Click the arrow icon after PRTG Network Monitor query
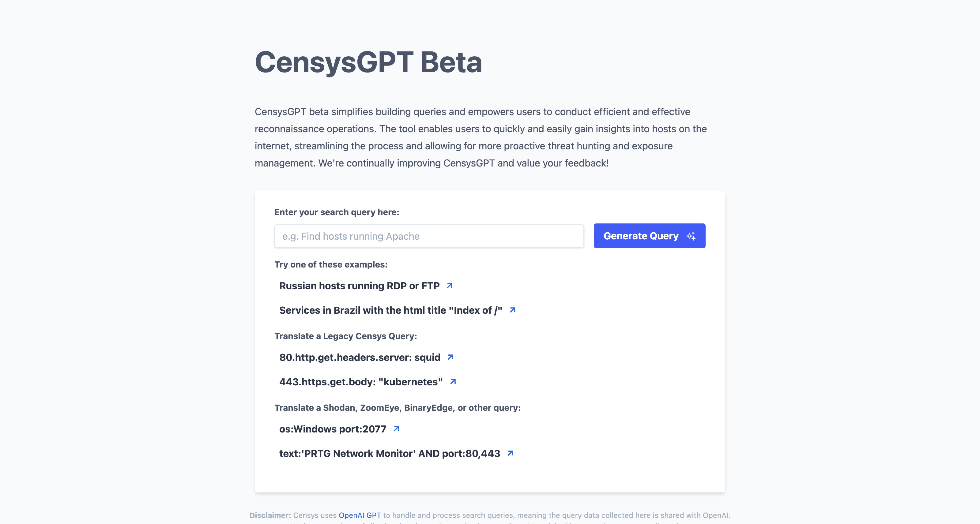Viewport: 980px width, 524px height. [510, 453]
